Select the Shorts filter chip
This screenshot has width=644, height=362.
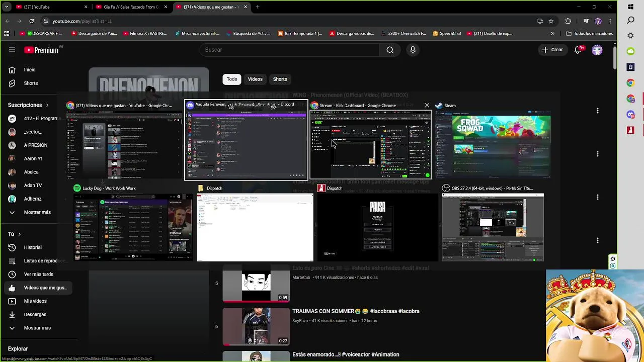click(280, 79)
